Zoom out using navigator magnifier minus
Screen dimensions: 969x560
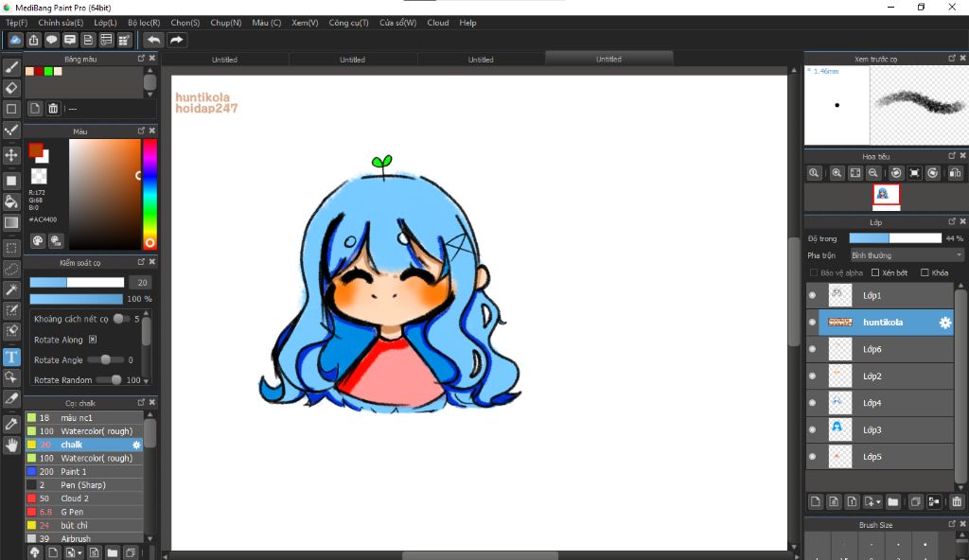872,173
